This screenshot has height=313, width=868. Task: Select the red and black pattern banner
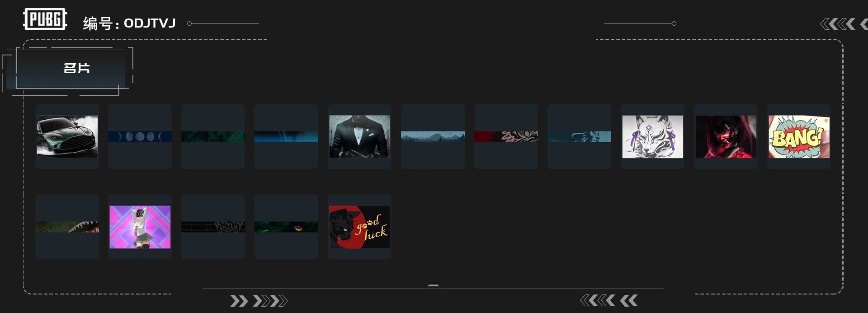click(x=506, y=136)
